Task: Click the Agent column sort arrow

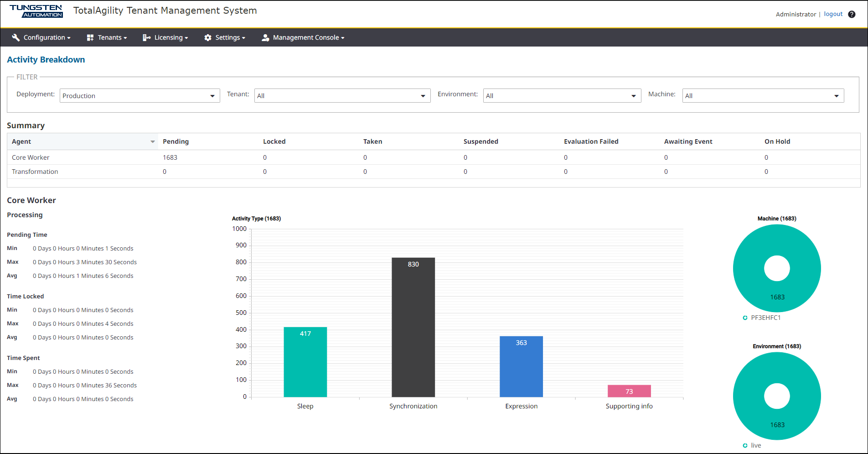Action: pyautogui.click(x=153, y=142)
